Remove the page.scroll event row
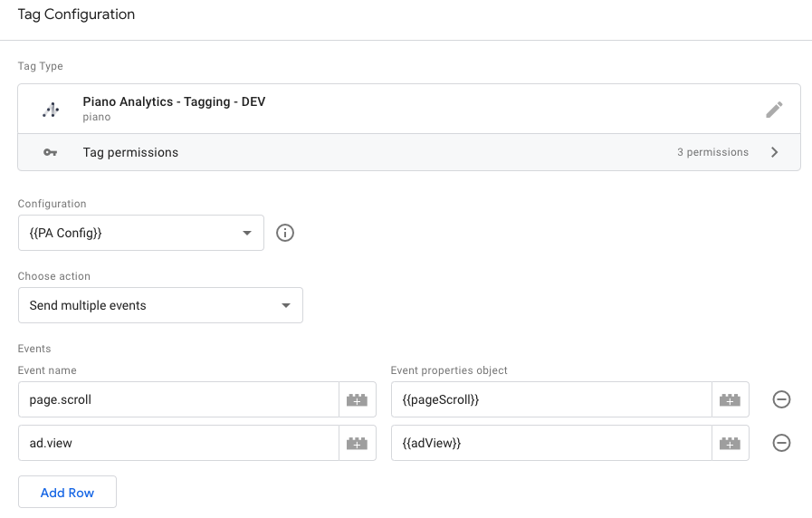 pyautogui.click(x=781, y=399)
